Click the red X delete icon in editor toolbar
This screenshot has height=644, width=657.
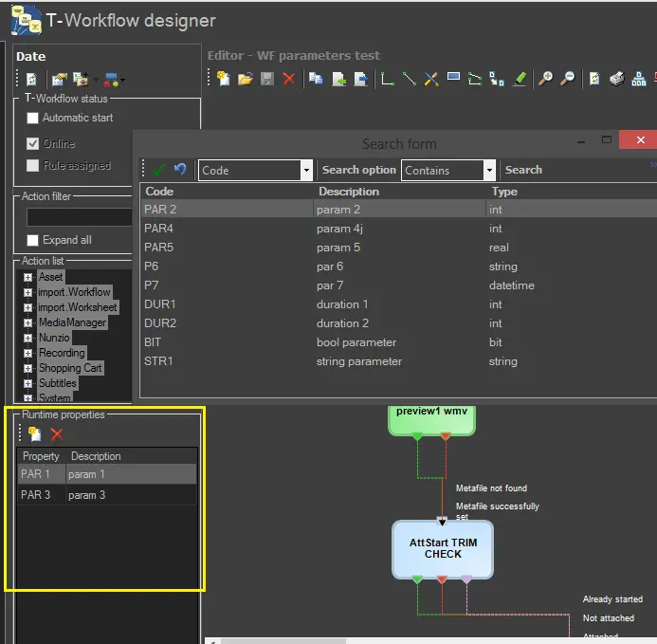point(289,80)
